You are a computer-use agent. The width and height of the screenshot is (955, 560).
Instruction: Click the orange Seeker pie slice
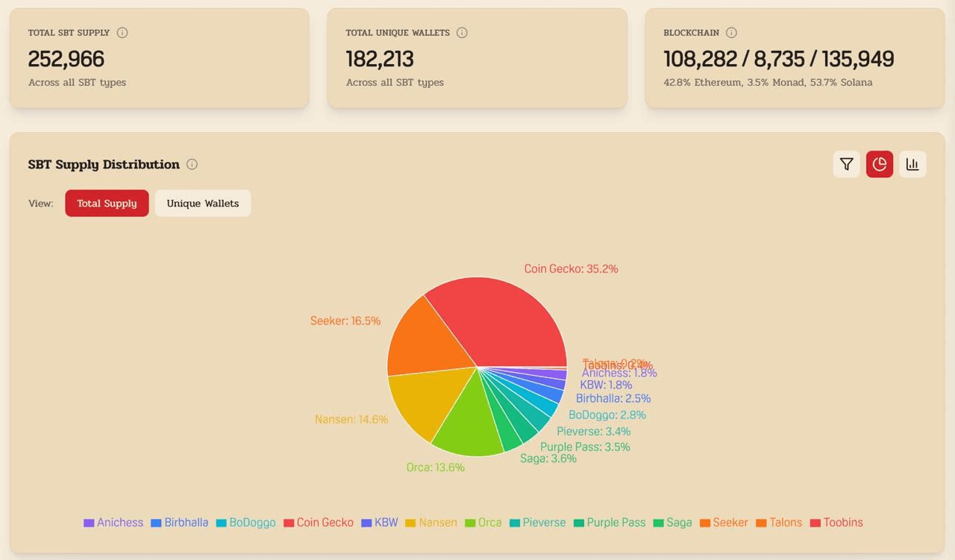[422, 339]
